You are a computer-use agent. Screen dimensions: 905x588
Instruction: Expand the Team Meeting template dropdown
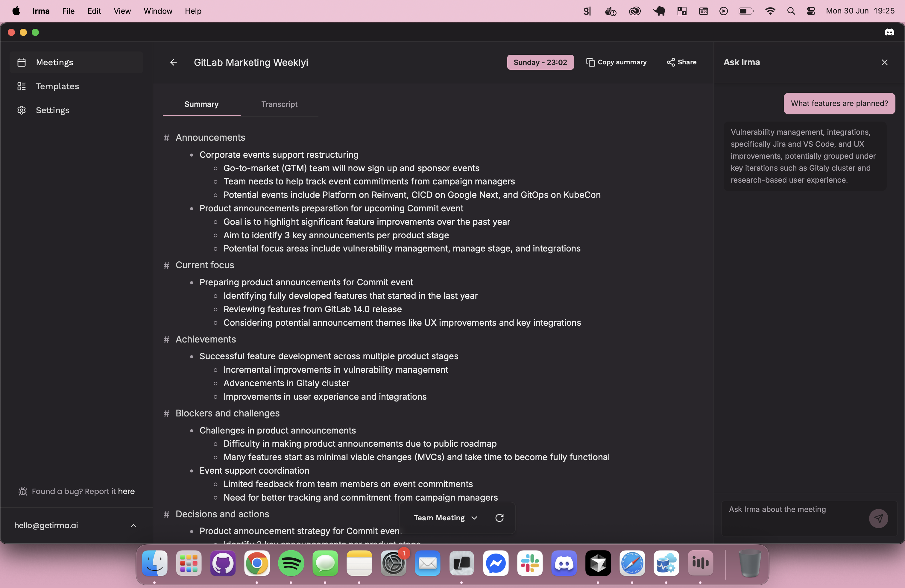tap(445, 518)
